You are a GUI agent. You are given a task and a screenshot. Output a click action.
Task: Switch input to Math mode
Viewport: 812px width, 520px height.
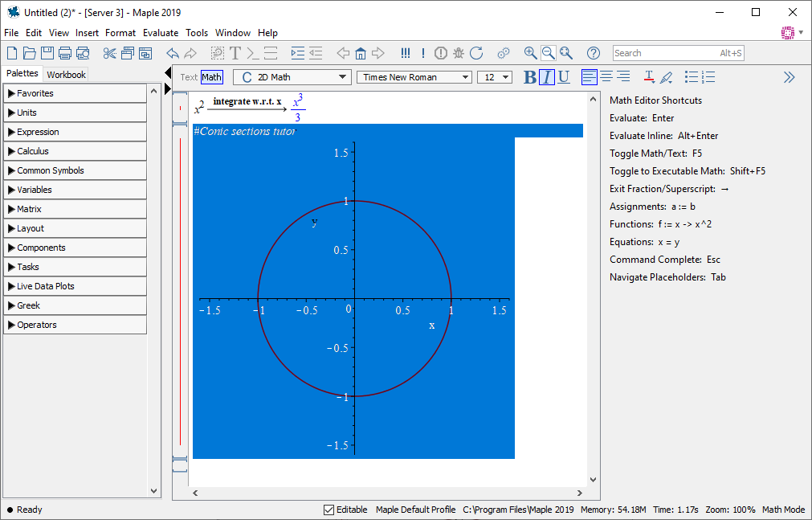pos(212,77)
